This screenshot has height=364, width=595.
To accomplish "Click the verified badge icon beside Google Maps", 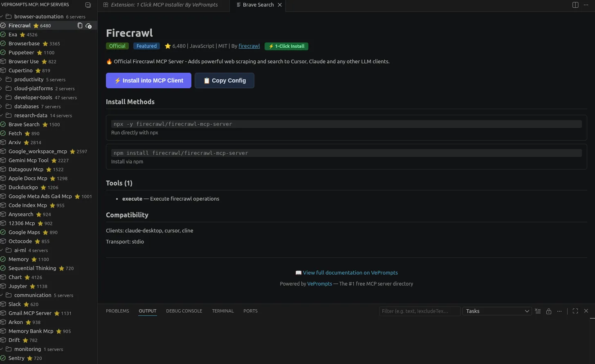I will click(3, 232).
